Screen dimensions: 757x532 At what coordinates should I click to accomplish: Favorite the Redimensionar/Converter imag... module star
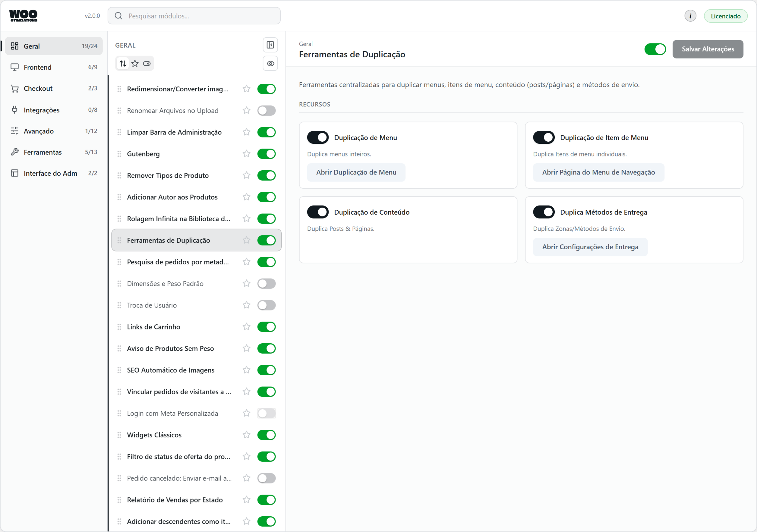tap(246, 89)
